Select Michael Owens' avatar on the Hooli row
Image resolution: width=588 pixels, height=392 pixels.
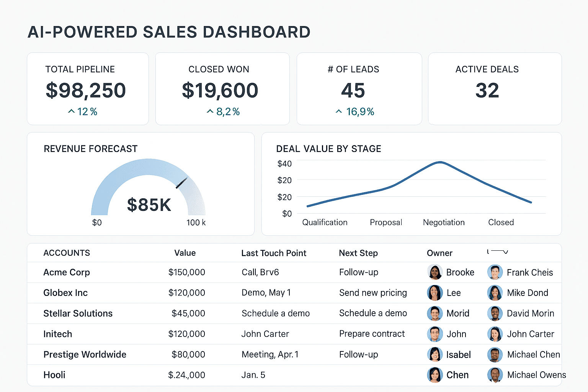tap(495, 375)
